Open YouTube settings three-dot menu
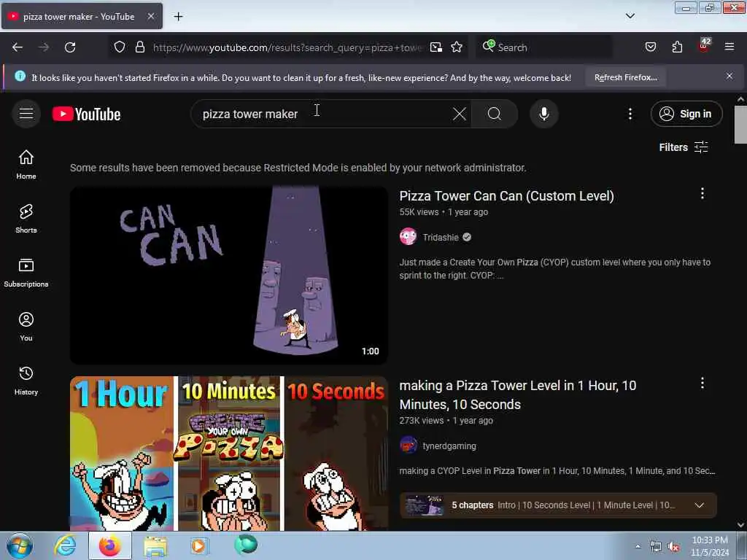 [x=630, y=114]
